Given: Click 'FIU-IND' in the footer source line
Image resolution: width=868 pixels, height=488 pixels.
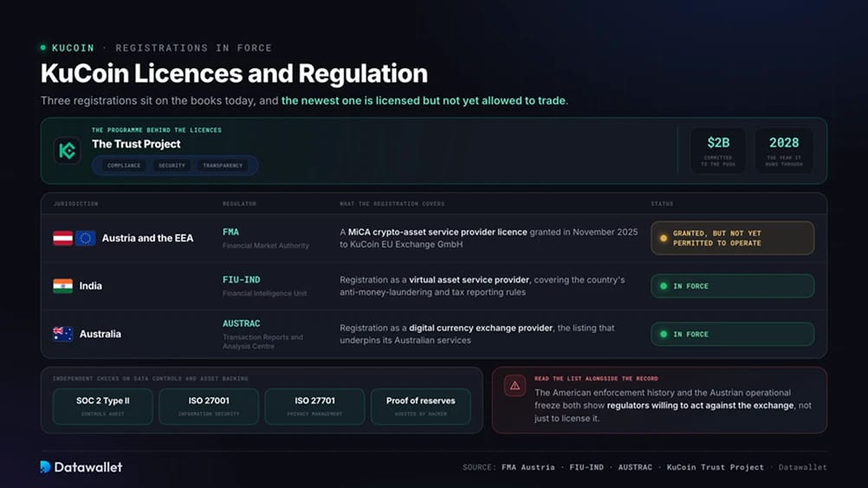Looking at the screenshot, I should click(586, 467).
